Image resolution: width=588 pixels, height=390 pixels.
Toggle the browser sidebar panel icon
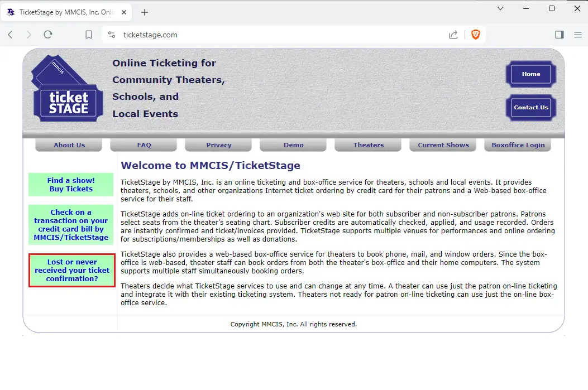pyautogui.click(x=559, y=35)
